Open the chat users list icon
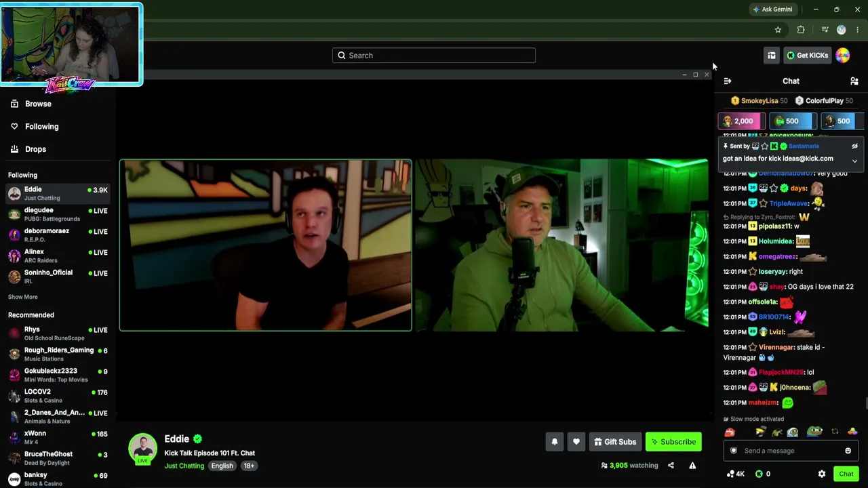Screen dimensions: 868x488 pos(854,81)
